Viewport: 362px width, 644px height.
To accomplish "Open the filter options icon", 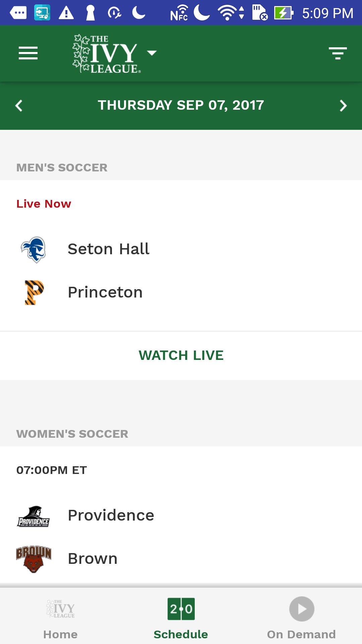I will point(338,53).
